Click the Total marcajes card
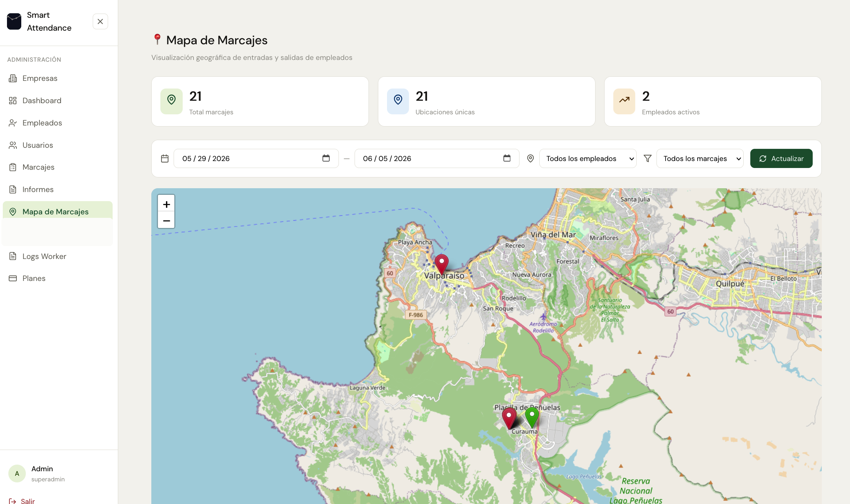Screen dimensions: 850x504 click(260, 101)
